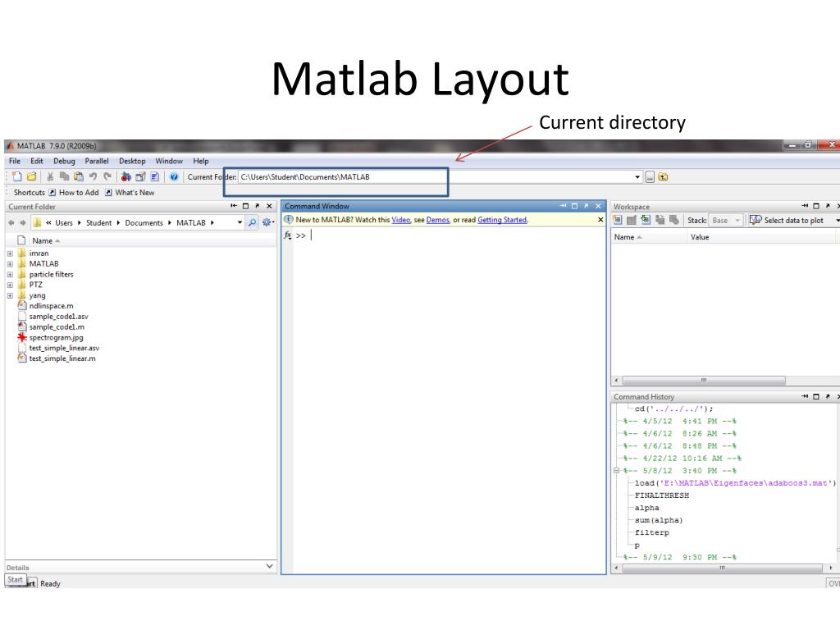Open GUIDE using its toolbar icon
The image size is (840, 630).
(140, 176)
